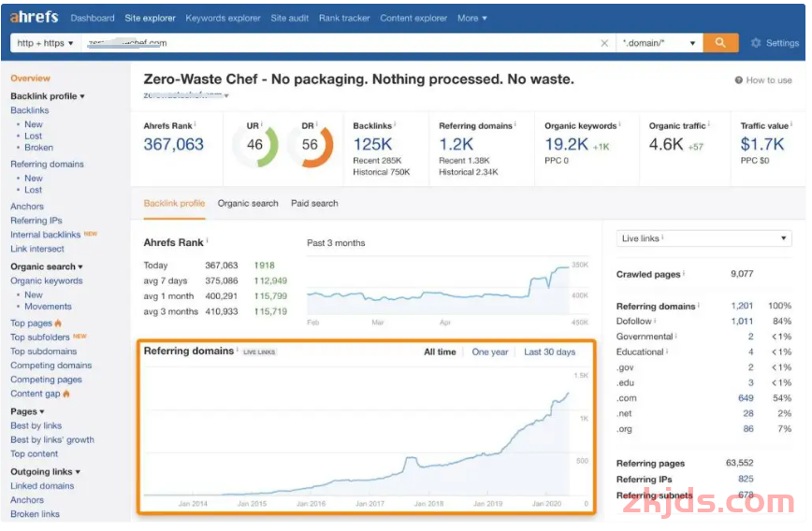Screen dimensions: 812x531
Task: Collapse the Organic search sidebar section
Action: (47, 268)
